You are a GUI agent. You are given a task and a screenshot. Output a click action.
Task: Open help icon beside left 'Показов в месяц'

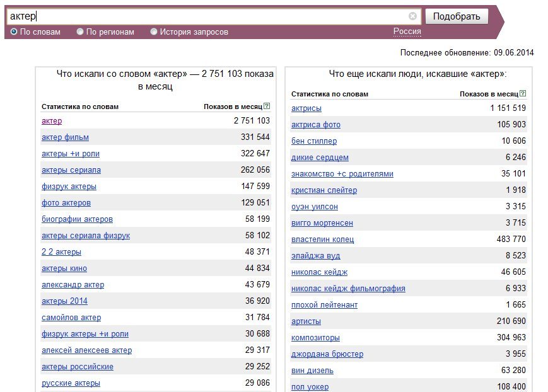click(x=267, y=106)
